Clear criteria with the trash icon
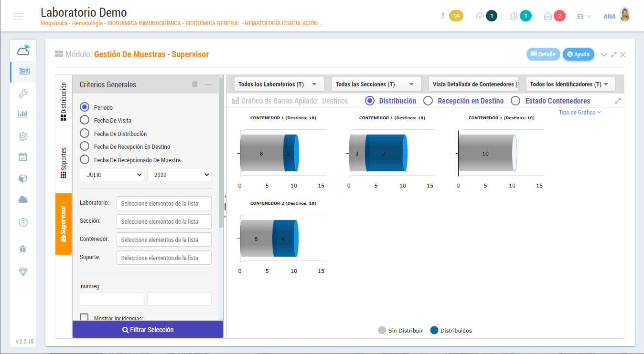The height and width of the screenshot is (354, 644). pos(194,84)
